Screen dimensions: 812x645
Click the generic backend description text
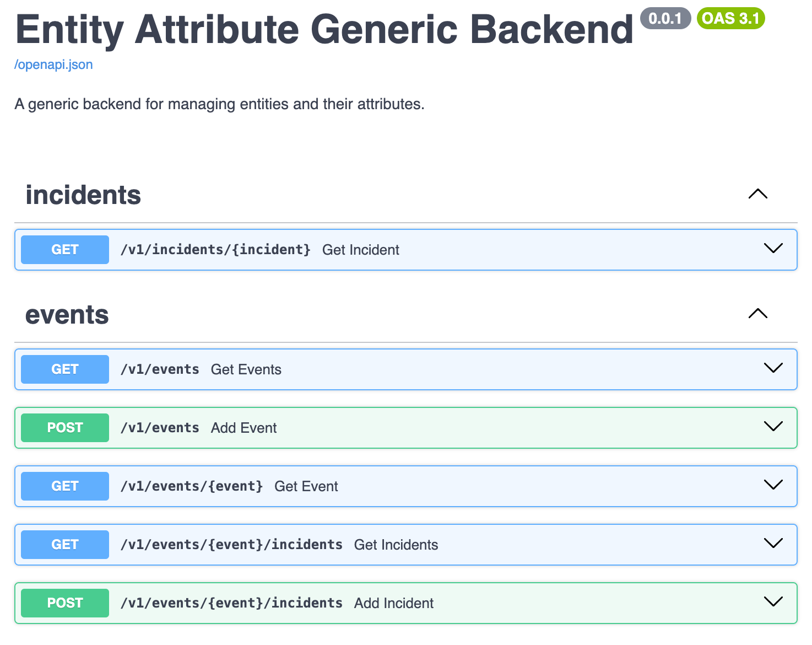tap(219, 104)
